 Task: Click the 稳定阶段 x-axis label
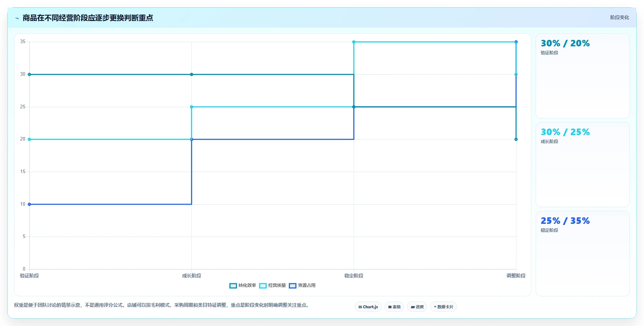click(354, 276)
